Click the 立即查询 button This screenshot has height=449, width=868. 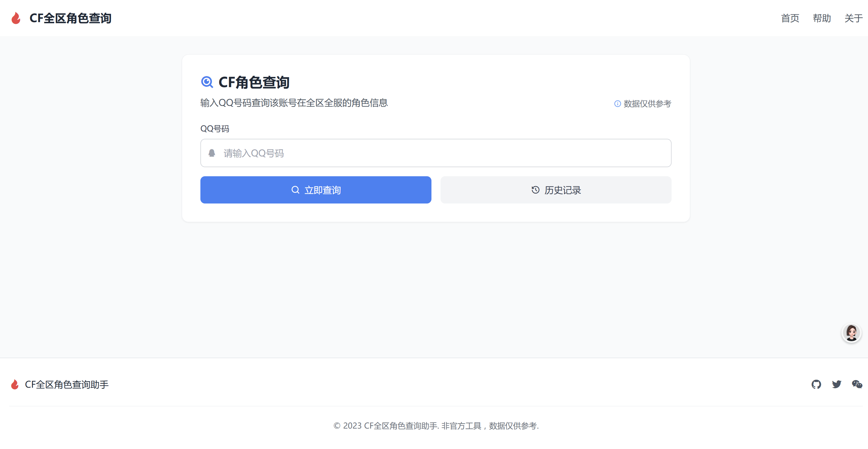[x=316, y=190]
